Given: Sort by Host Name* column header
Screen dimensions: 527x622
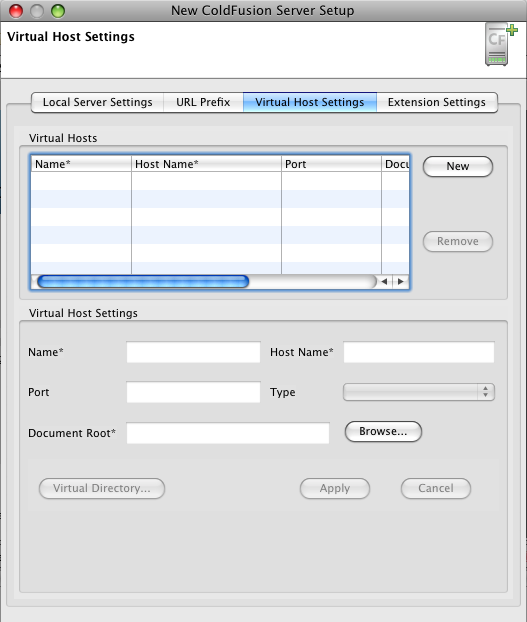Looking at the screenshot, I should 206,164.
